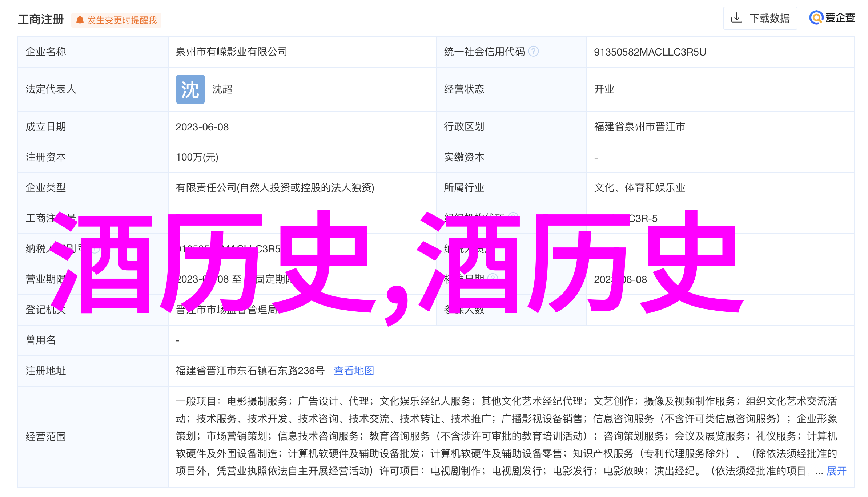Click the bell reminder 发生变更时提醒我
Image resolution: width=868 pixels, height=497 pixels.
tap(116, 20)
